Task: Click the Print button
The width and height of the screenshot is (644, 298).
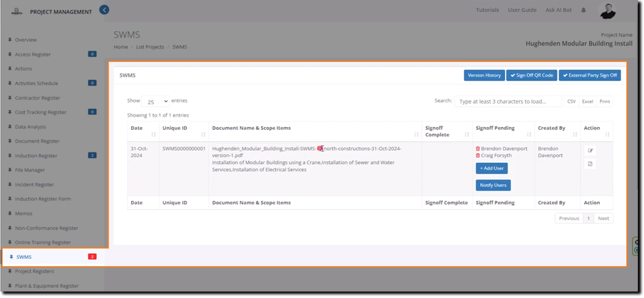Action: click(x=605, y=101)
